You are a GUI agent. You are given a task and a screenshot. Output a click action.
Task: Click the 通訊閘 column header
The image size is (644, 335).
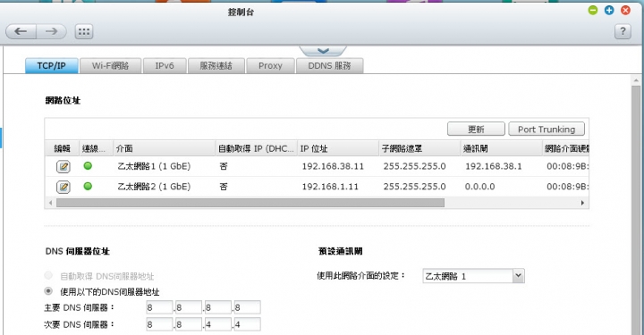click(501, 148)
